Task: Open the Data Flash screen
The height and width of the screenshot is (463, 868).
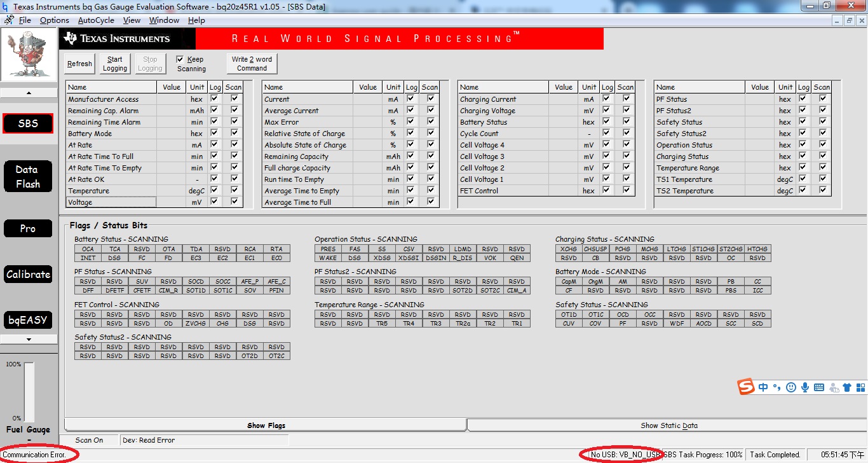Action: (x=28, y=177)
